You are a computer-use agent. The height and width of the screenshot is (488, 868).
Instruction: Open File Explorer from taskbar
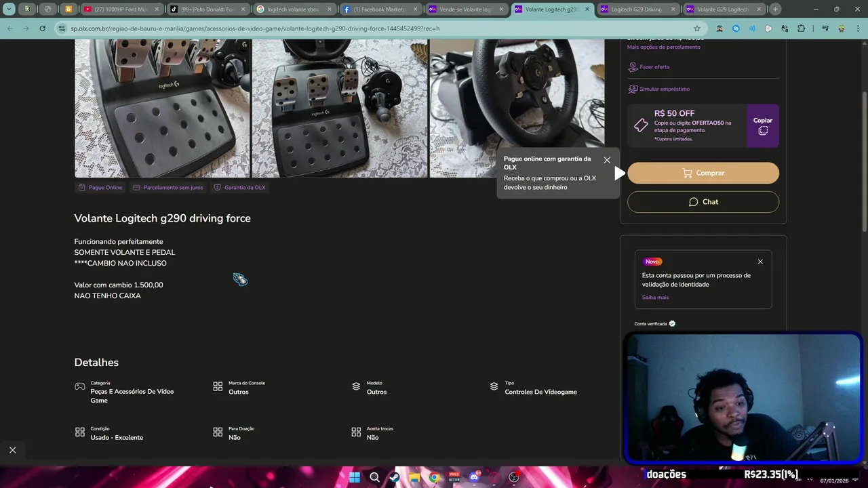(414, 477)
